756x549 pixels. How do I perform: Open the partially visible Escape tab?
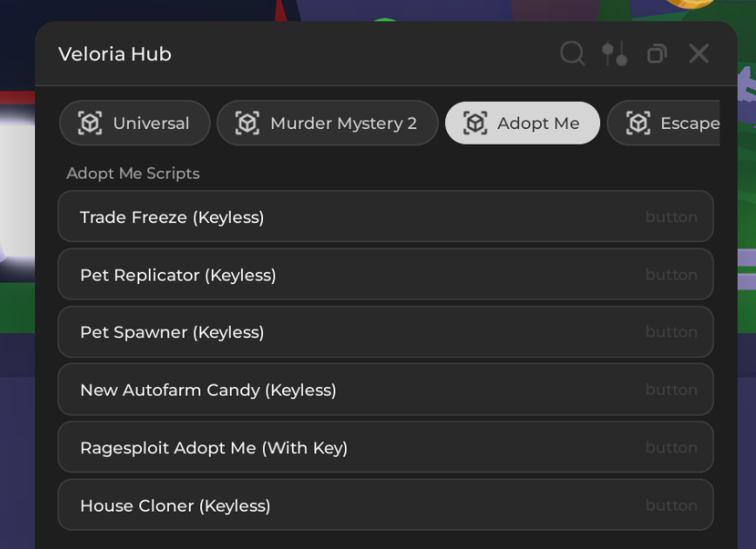pos(664,123)
